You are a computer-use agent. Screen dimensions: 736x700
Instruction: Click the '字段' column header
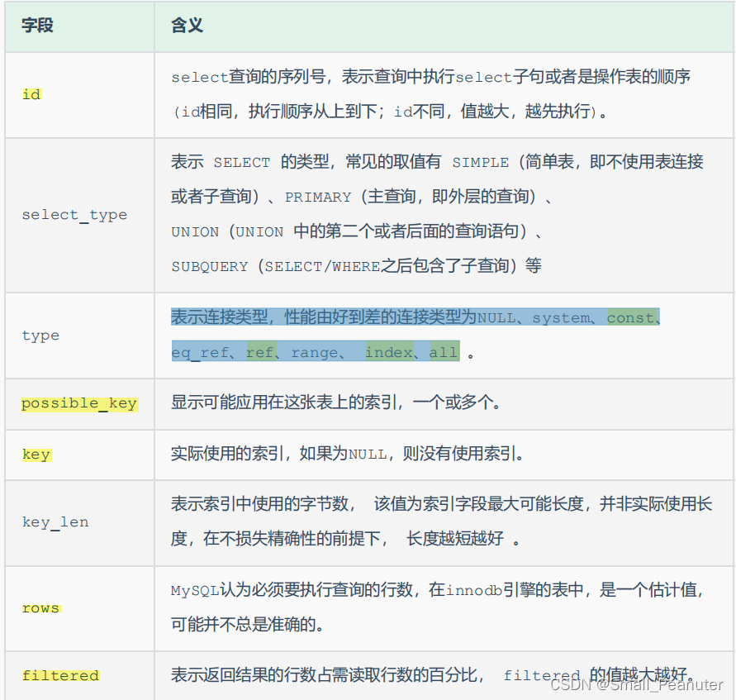[37, 26]
